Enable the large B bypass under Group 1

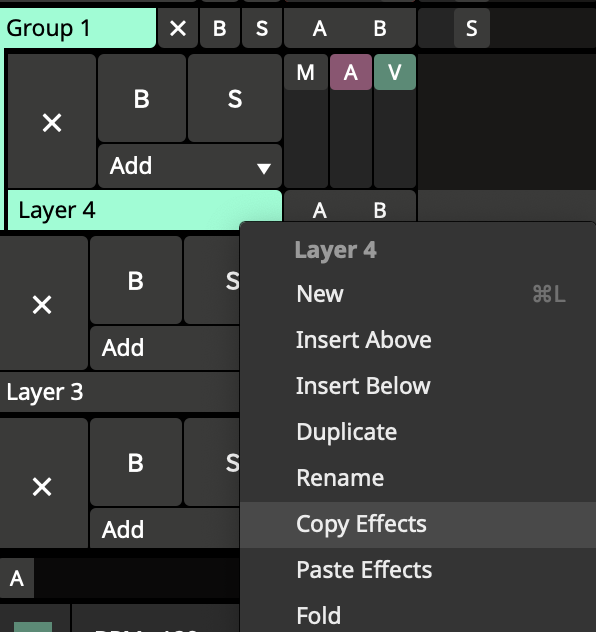click(x=142, y=98)
